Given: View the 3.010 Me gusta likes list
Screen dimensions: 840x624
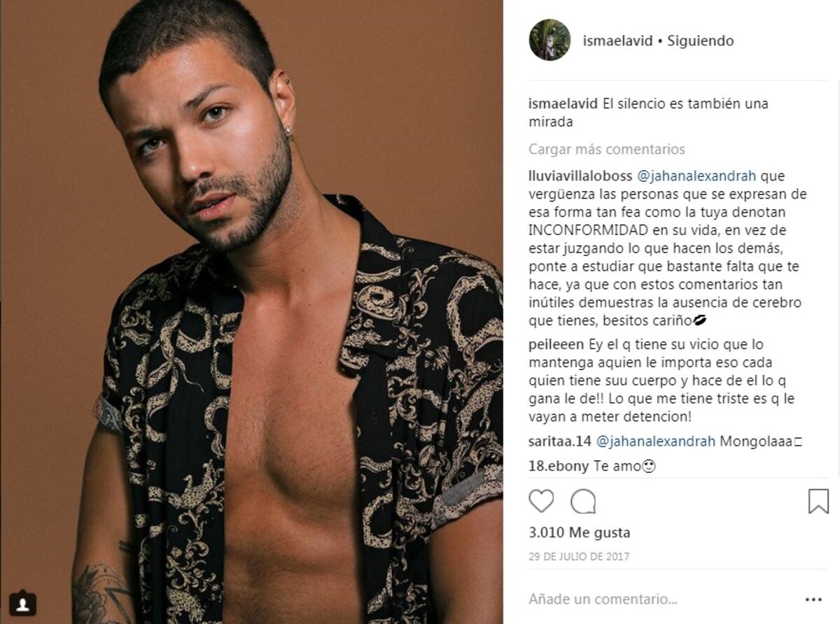Looking at the screenshot, I should [x=579, y=532].
